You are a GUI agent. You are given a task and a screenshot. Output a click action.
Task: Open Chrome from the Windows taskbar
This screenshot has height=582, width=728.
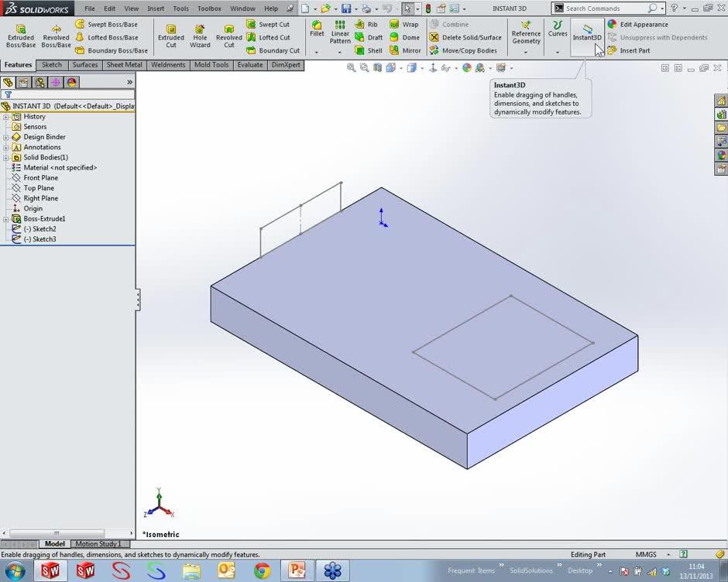click(x=263, y=571)
